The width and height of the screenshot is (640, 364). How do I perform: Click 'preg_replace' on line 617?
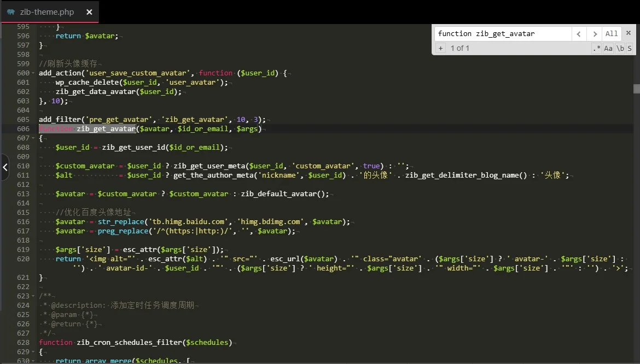(123, 231)
